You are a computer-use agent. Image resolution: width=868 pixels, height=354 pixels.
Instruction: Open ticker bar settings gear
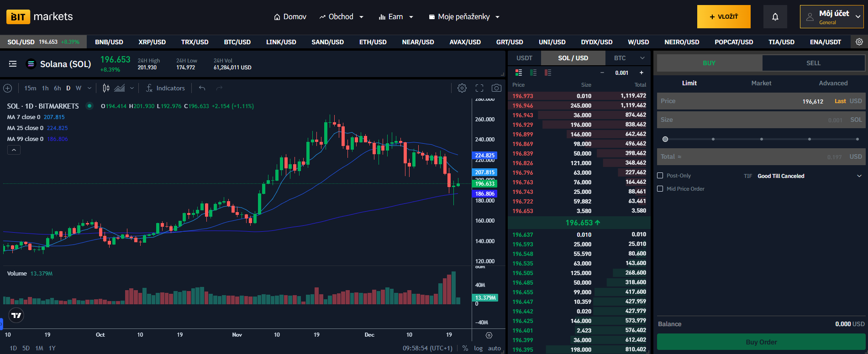click(x=859, y=42)
